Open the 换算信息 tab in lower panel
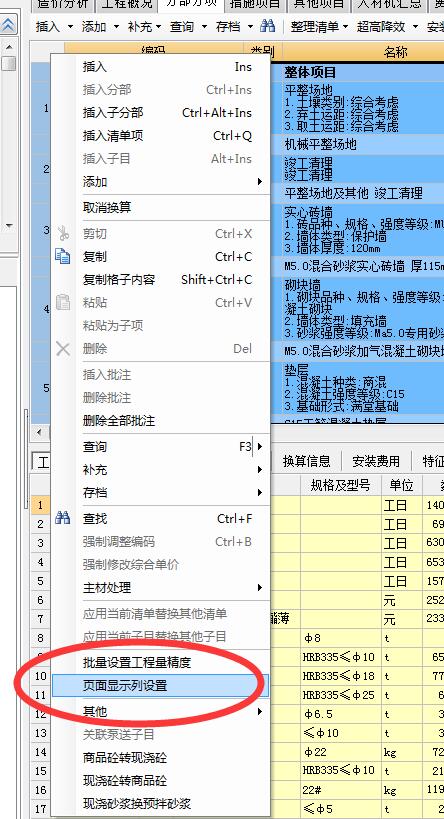444x819 pixels. tap(307, 461)
